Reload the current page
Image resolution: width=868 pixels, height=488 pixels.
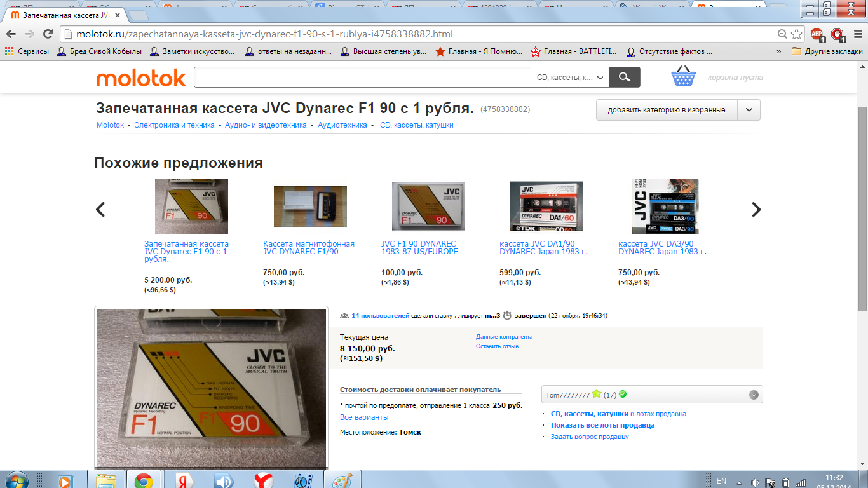coord(49,34)
